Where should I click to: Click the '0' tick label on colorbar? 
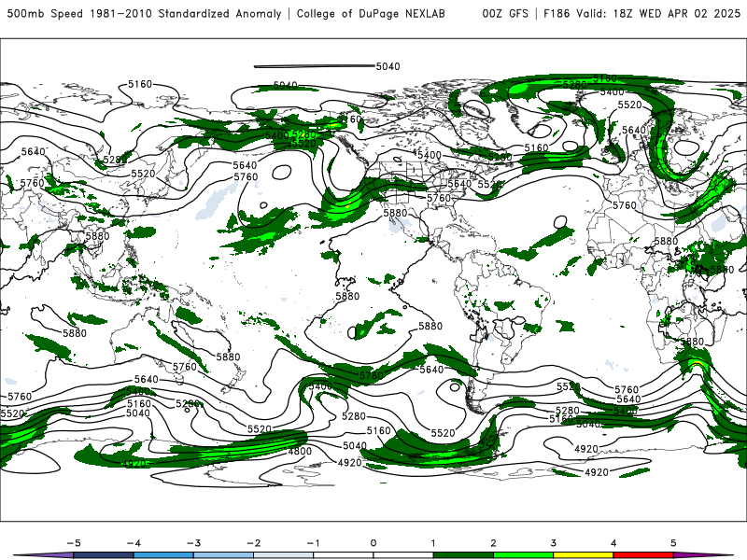[x=373, y=543]
